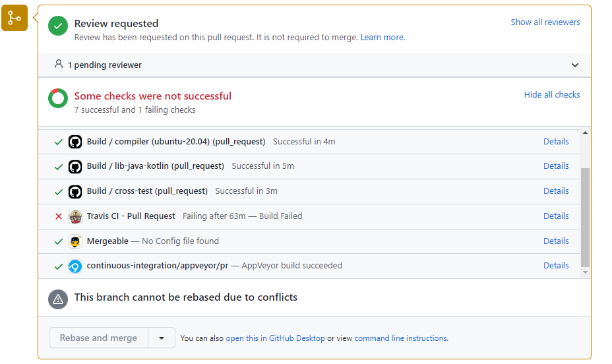Click GitHub avatar for cross-test build
The width and height of the screenshot is (612, 364).
coord(75,191)
